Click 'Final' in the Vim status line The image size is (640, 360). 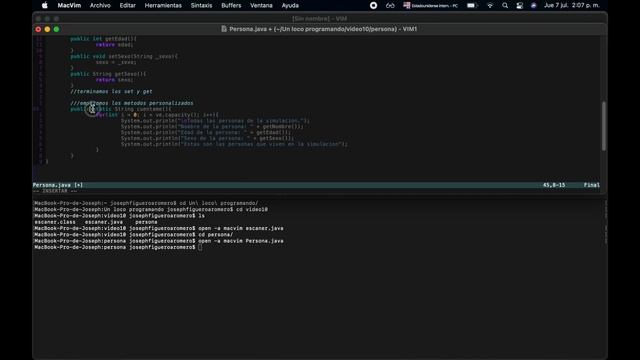(x=591, y=185)
